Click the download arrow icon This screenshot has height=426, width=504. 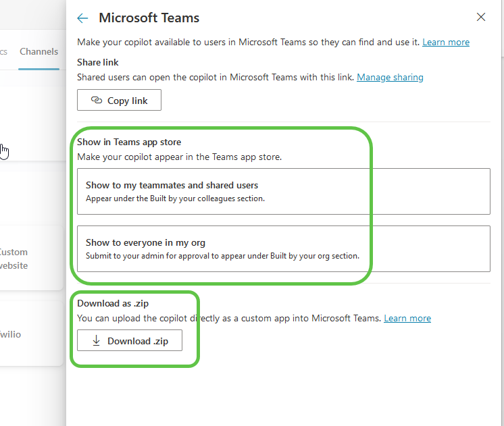(x=96, y=341)
